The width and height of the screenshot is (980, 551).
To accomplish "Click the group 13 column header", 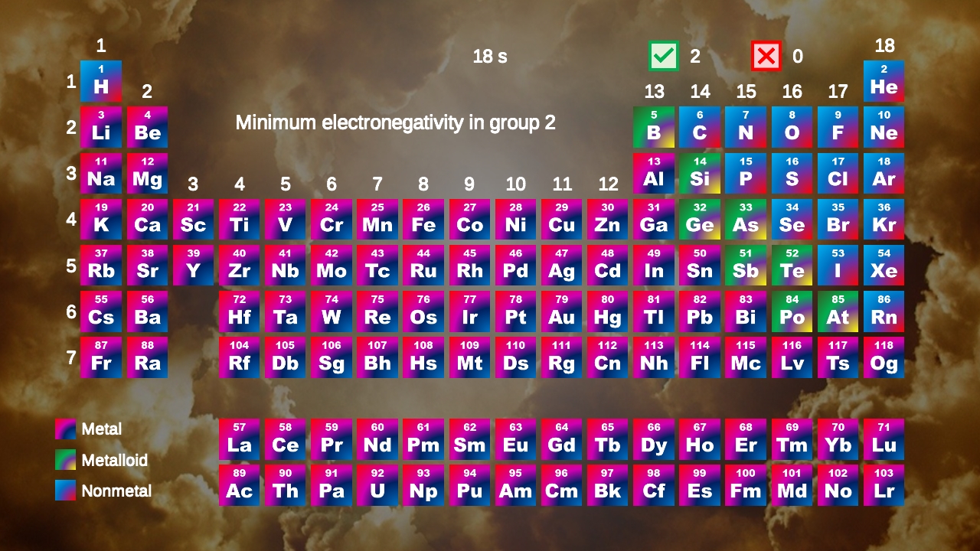I will click(654, 92).
